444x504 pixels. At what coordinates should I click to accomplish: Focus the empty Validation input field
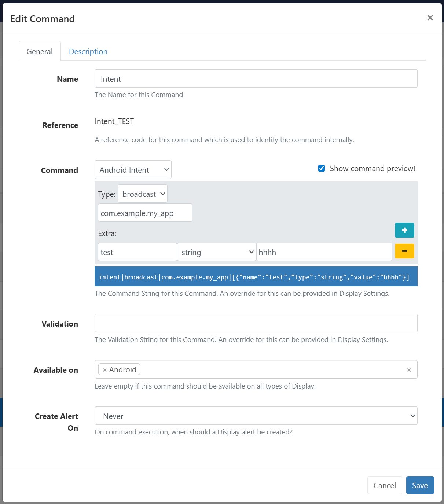pos(256,323)
